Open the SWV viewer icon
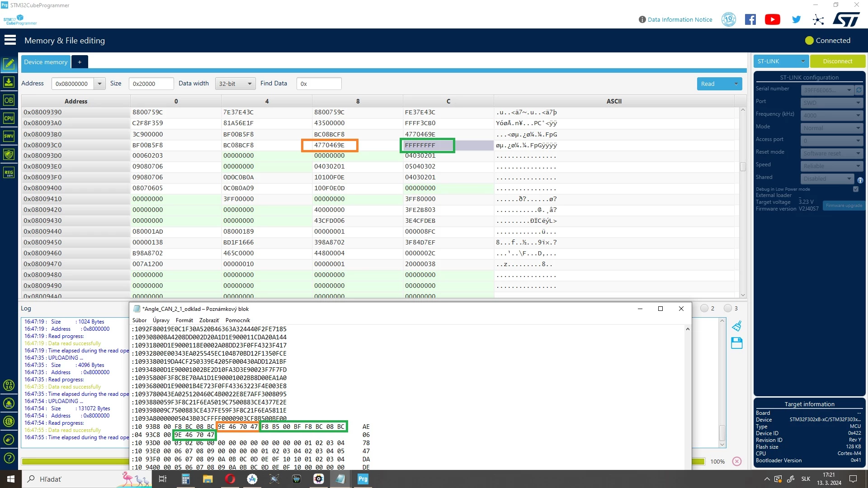This screenshot has width=868, height=488. tap(9, 136)
